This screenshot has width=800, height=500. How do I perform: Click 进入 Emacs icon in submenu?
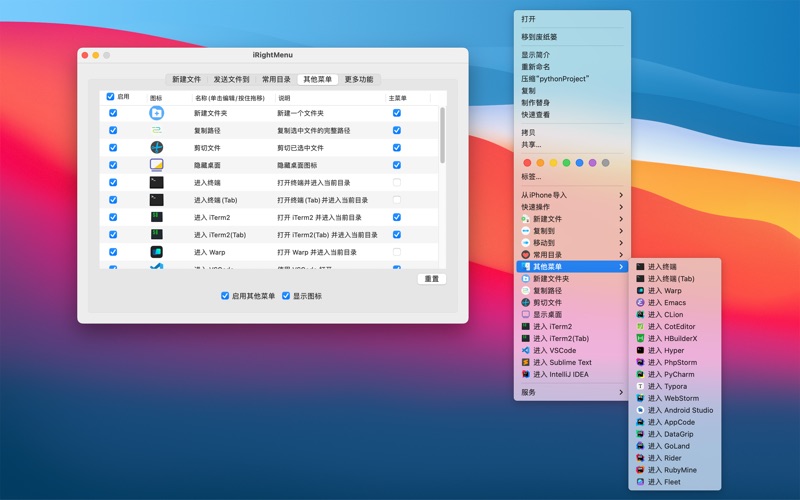click(640, 303)
